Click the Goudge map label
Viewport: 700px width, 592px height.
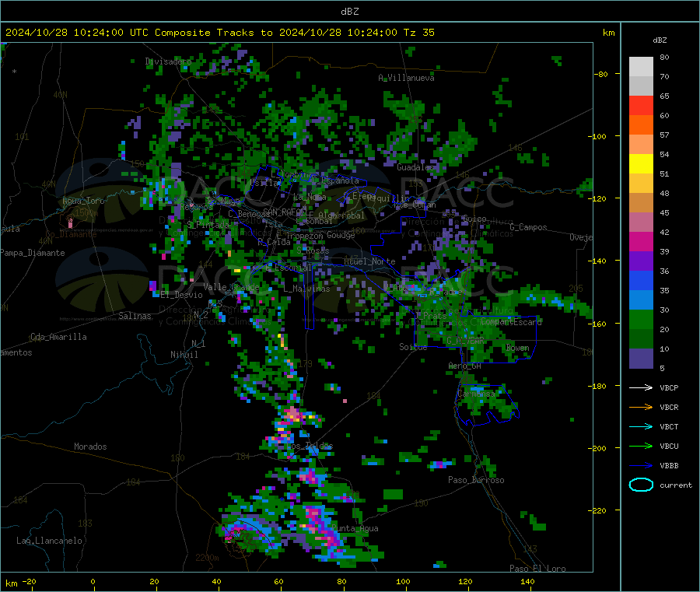(x=341, y=235)
